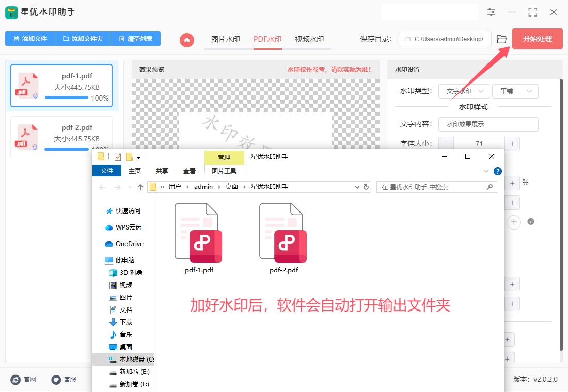The image size is (568, 392).
Task: Click the 星优水印助手 app logo icon
Action: (11, 12)
